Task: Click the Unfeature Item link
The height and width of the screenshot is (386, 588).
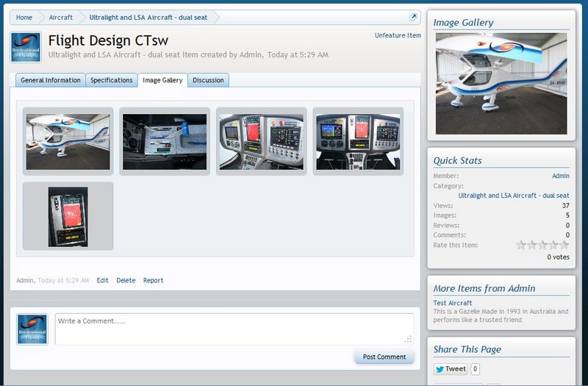Action: coord(398,35)
